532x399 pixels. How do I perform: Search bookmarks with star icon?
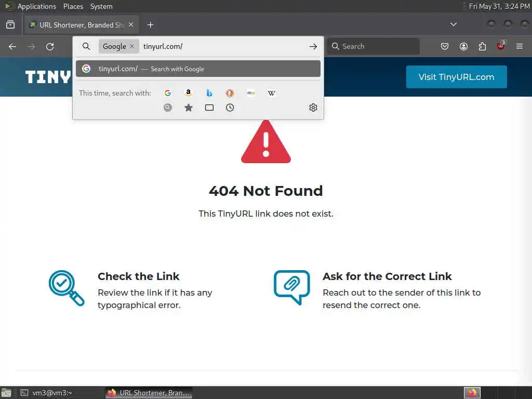188,108
